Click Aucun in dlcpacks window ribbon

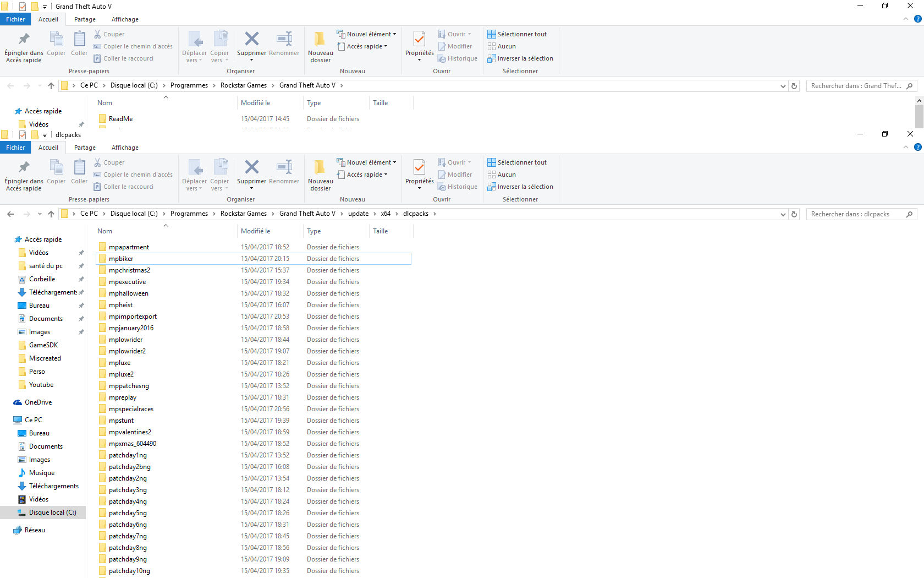(502, 175)
